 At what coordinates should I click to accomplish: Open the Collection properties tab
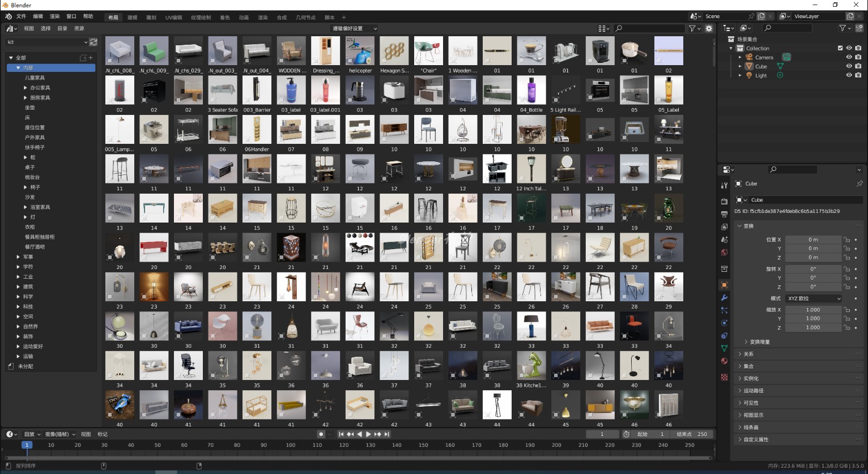click(x=724, y=268)
